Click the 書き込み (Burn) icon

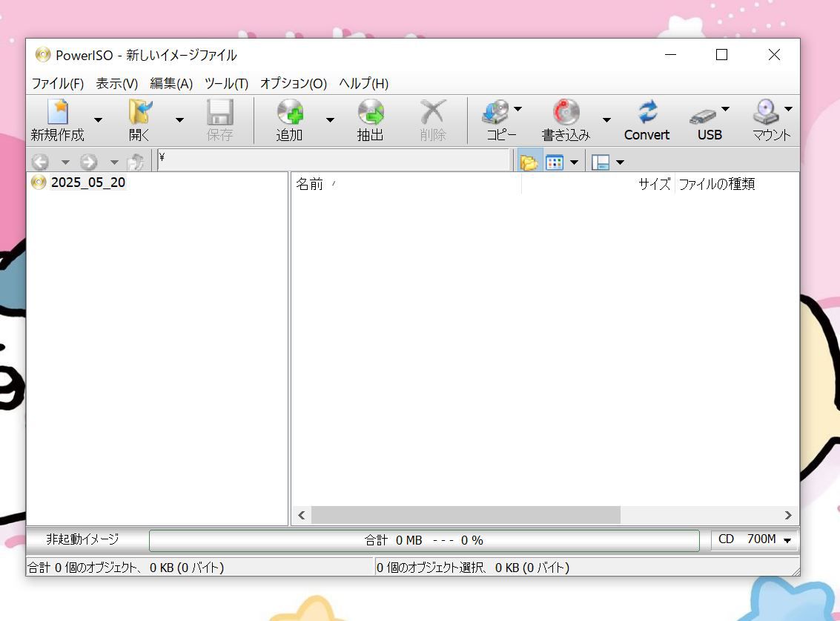(x=566, y=113)
